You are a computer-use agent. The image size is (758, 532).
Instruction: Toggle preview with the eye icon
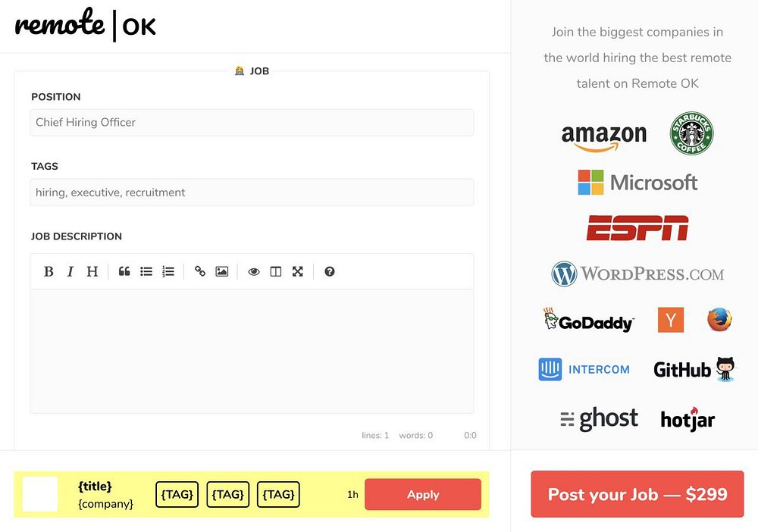(x=254, y=271)
